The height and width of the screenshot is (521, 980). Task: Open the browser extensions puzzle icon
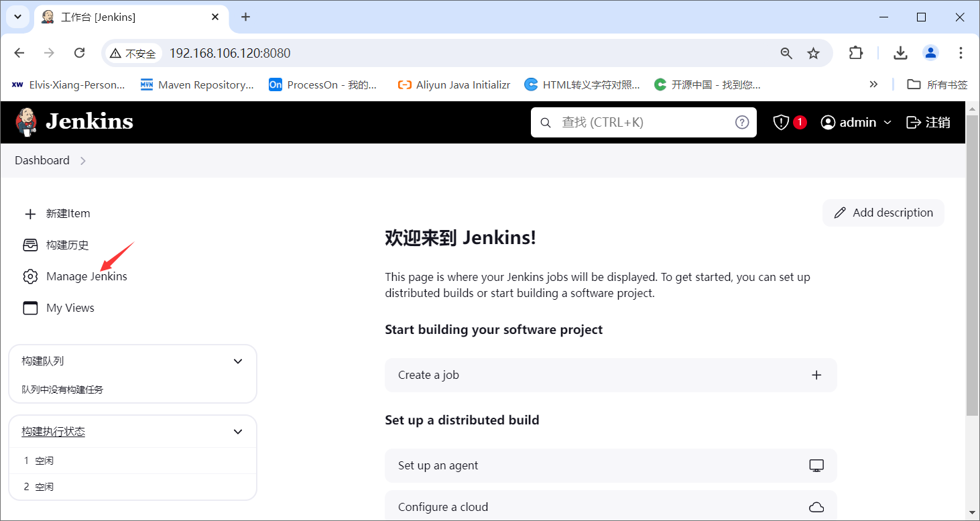pos(856,53)
